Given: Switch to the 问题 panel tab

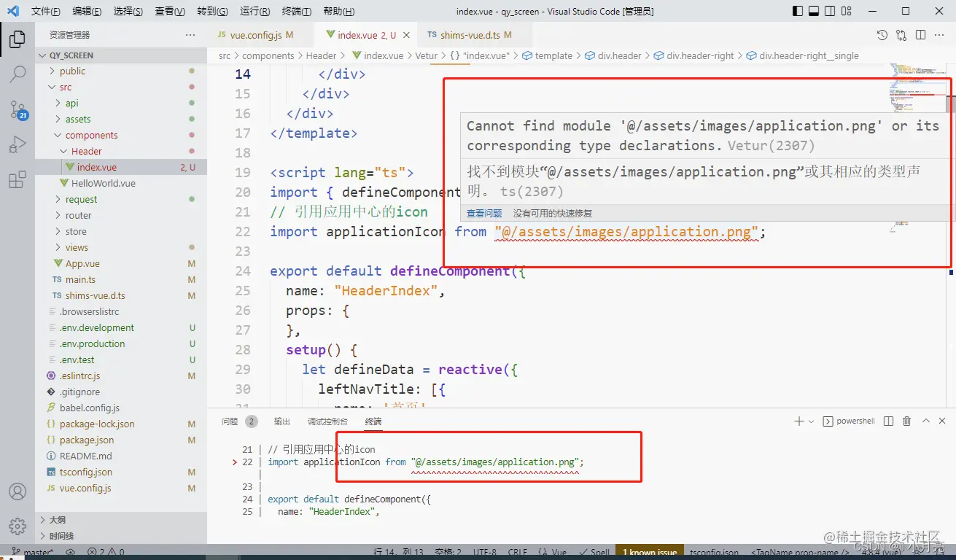Looking at the screenshot, I should [x=239, y=421].
